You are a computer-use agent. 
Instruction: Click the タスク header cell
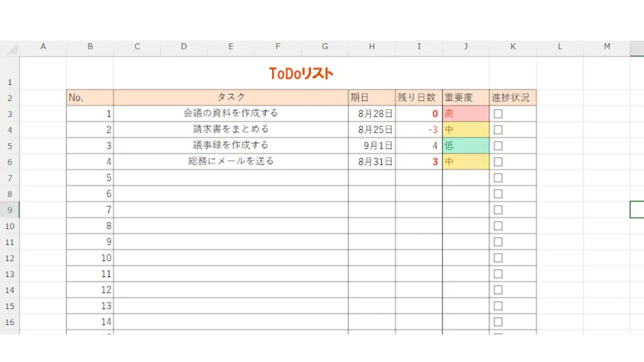(231, 97)
